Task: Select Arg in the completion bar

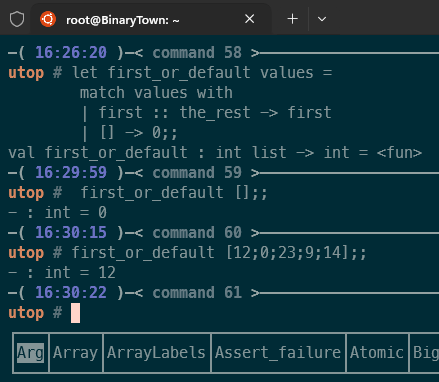Action: pyautogui.click(x=30, y=353)
